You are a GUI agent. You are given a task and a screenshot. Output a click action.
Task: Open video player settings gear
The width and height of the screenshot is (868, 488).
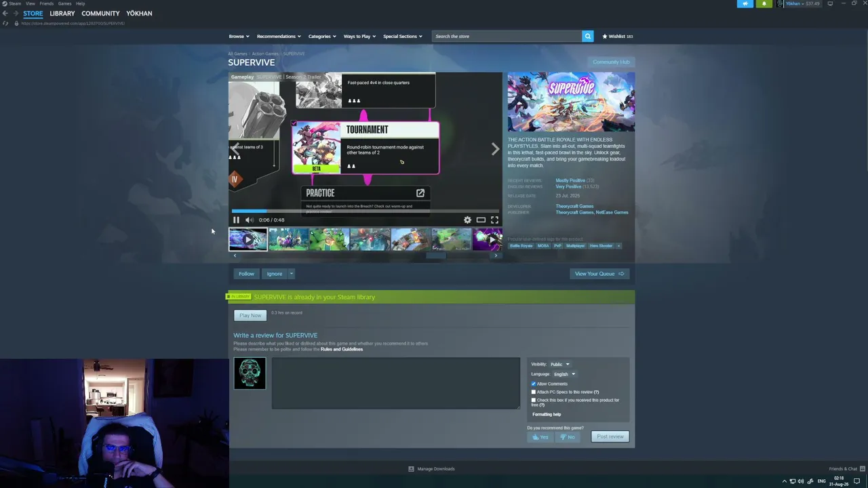pyautogui.click(x=467, y=220)
